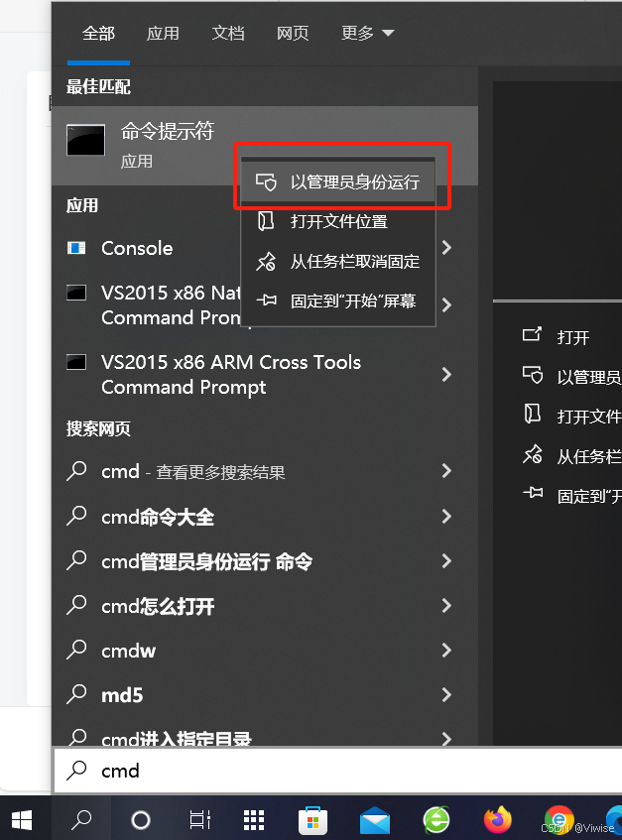Click the Windows Start button in taskbar
The height and width of the screenshot is (840, 622).
[22, 819]
